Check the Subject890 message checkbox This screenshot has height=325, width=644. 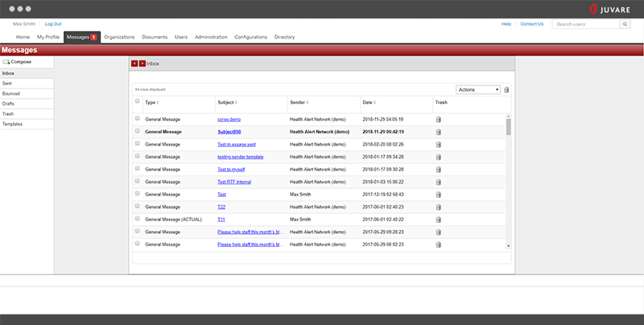pos(137,131)
